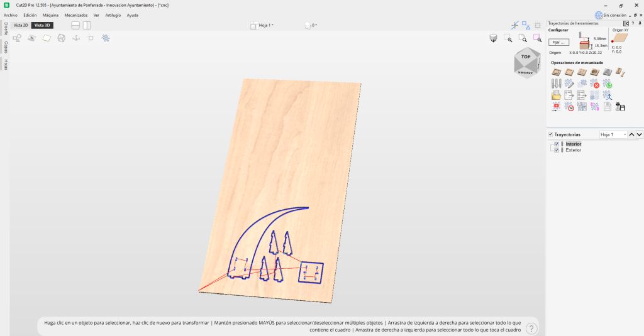Open the job sheet document icon

[x=608, y=107]
